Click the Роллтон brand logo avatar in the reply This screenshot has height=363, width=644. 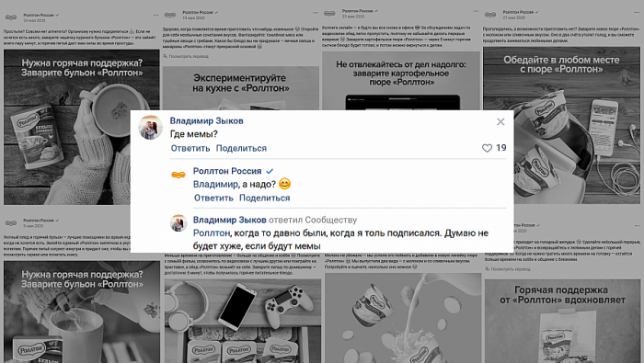pos(178,176)
